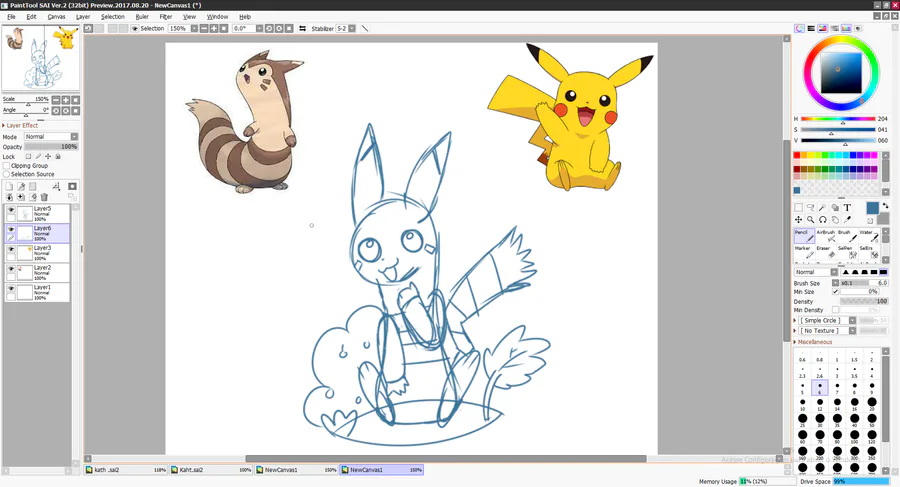Open the Stabilizer S-2 dropdown
The height and width of the screenshot is (487, 900).
pos(352,28)
